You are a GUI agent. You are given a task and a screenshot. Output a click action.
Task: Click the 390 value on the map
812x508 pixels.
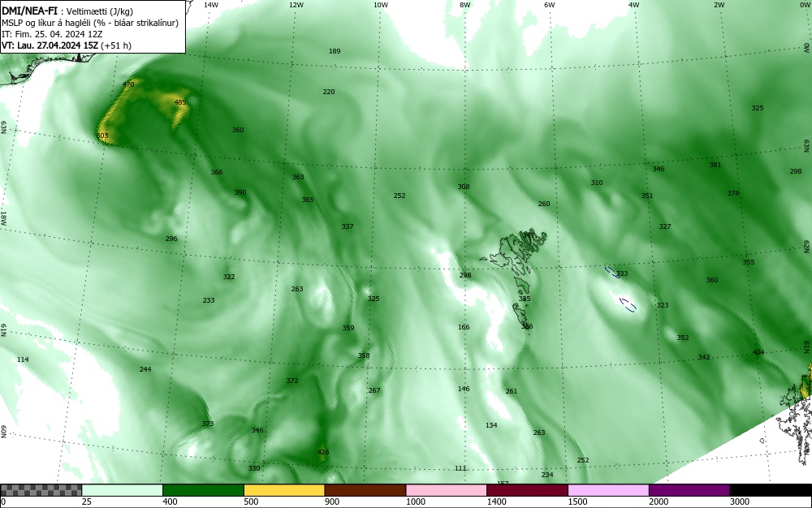(x=240, y=192)
